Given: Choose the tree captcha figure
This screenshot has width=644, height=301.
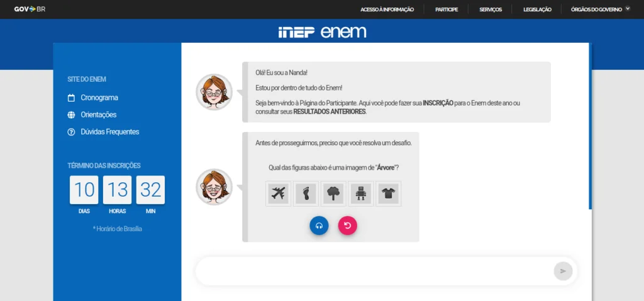Looking at the screenshot, I should tap(333, 194).
